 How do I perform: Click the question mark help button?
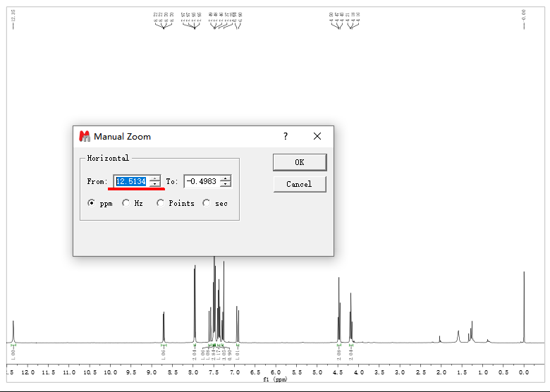[286, 136]
